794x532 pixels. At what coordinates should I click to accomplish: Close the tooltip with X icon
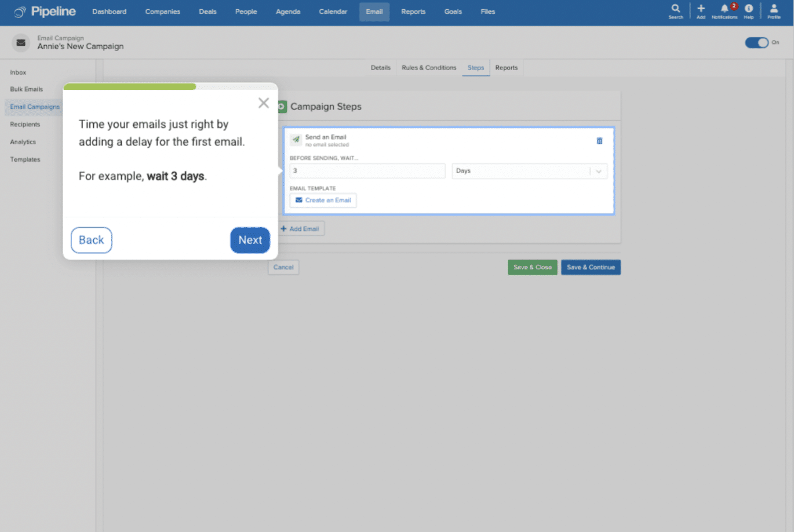click(x=264, y=103)
